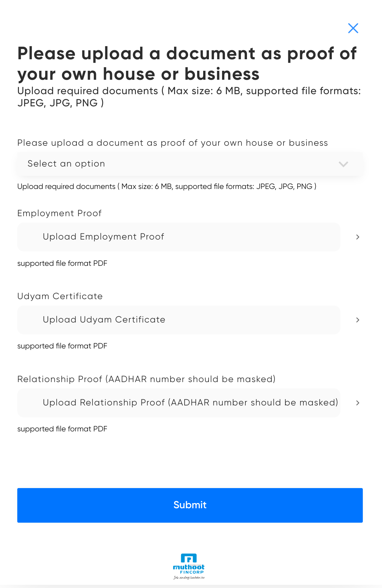Click the Jab zindagi badalni ho tagline
382x588 pixels.
[189, 578]
